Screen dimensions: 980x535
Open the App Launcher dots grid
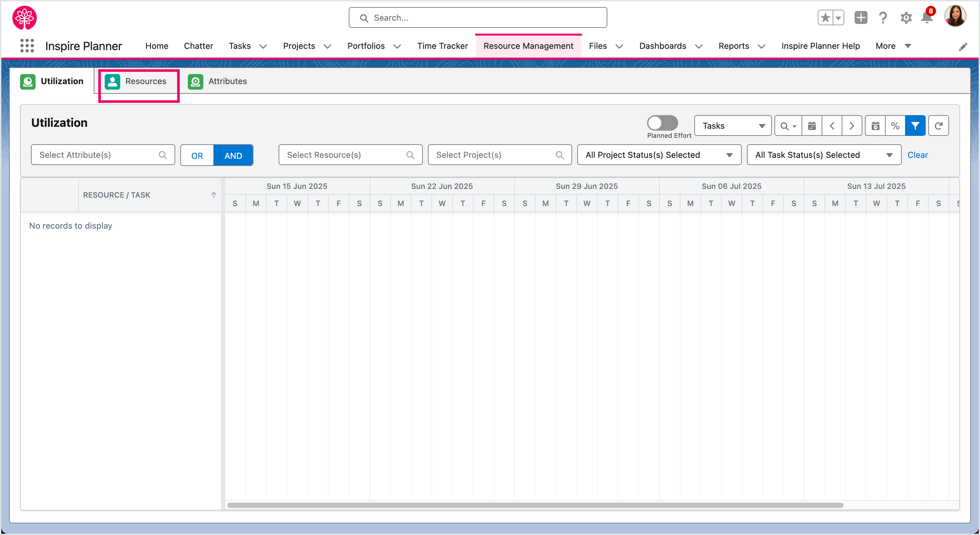pos(27,46)
